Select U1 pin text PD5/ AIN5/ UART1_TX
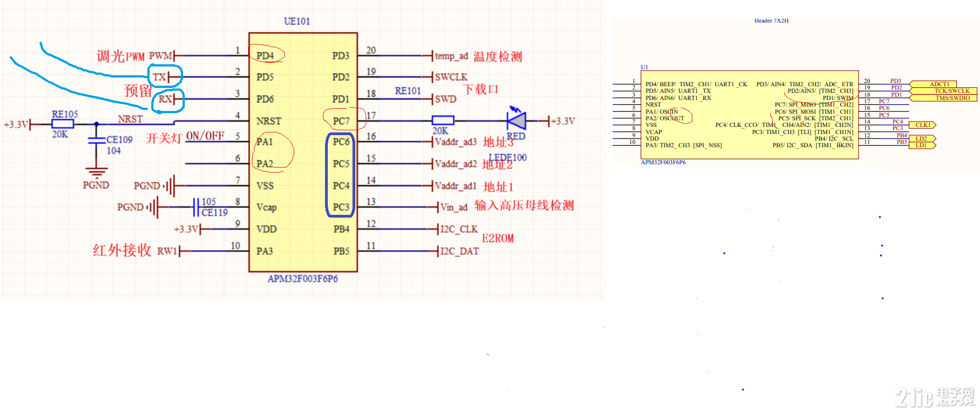980x411 pixels. tap(678, 91)
